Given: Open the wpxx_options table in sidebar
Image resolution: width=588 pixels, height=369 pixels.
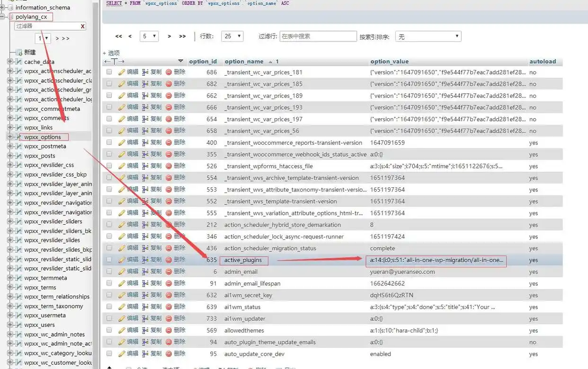Looking at the screenshot, I should click(x=43, y=137).
